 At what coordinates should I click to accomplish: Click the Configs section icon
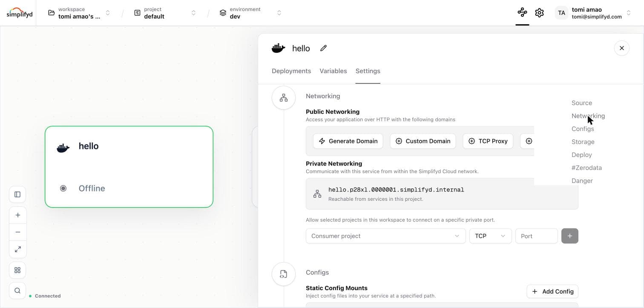[284, 274]
